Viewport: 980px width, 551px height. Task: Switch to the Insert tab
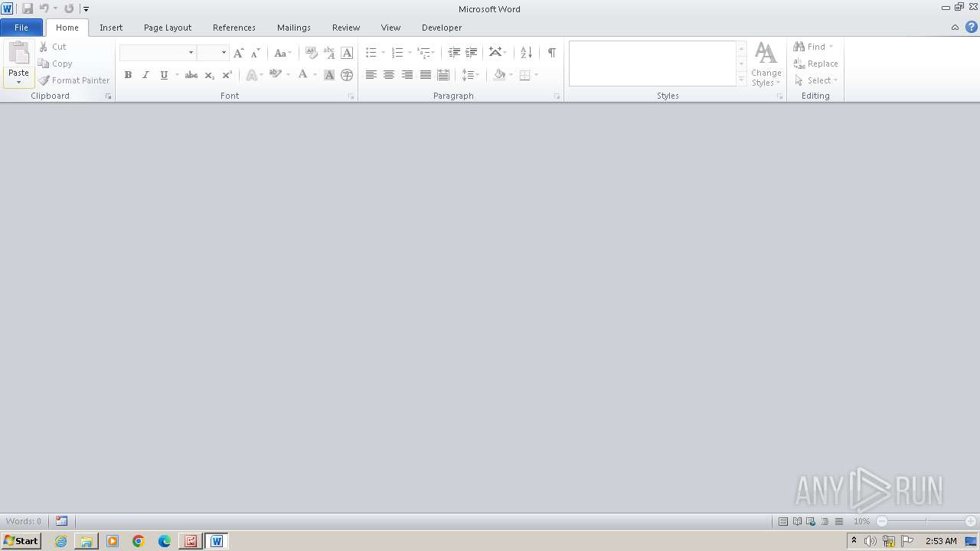111,28
